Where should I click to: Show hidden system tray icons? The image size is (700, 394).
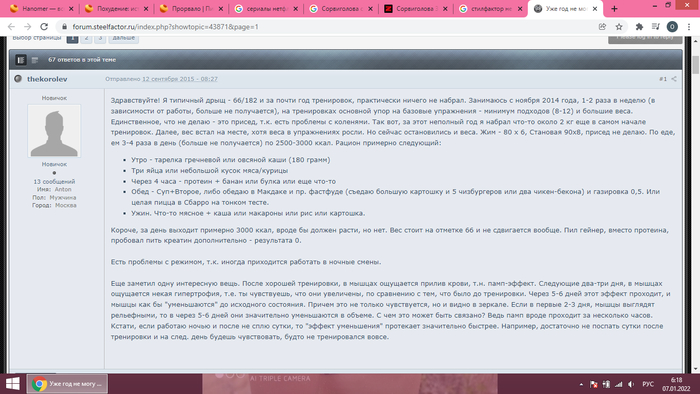[581, 384]
